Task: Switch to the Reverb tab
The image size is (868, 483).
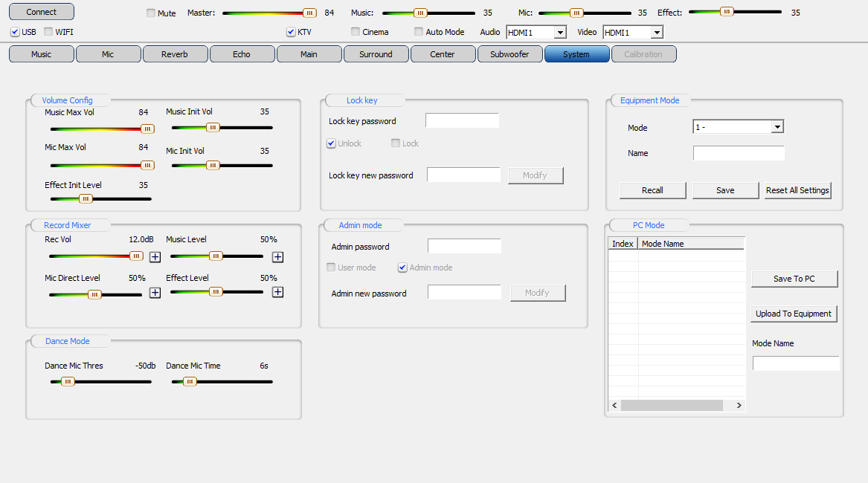Action: [x=175, y=54]
